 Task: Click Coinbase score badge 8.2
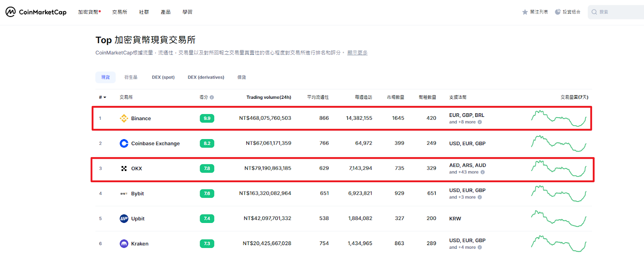[x=207, y=144]
